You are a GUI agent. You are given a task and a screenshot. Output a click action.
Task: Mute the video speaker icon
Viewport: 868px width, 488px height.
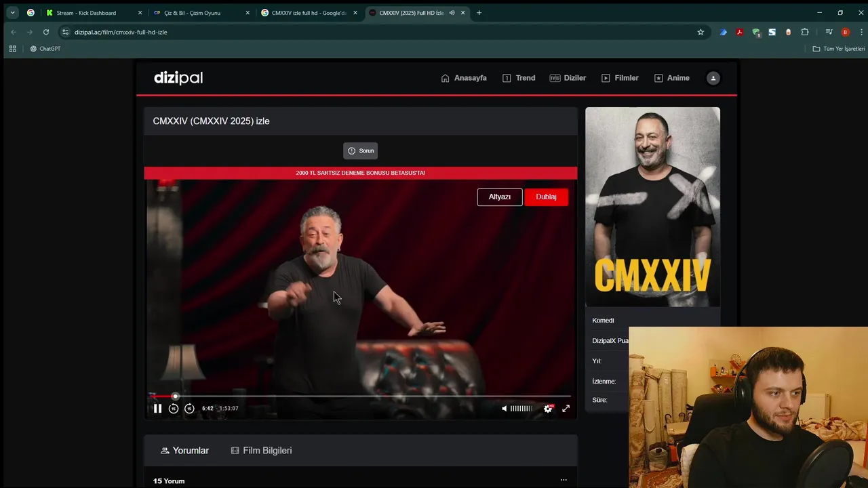tap(504, 409)
